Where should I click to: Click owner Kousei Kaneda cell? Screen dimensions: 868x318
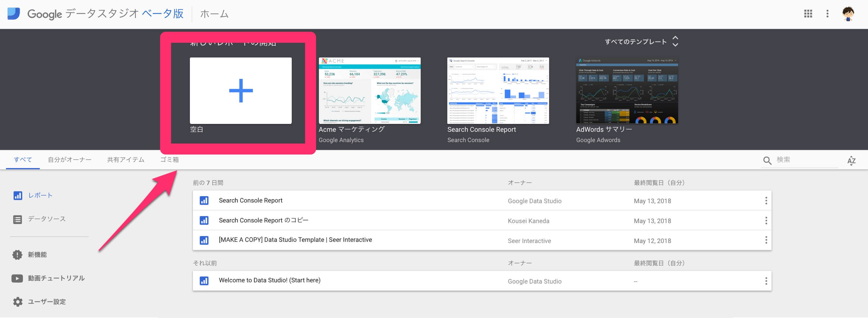coord(528,221)
